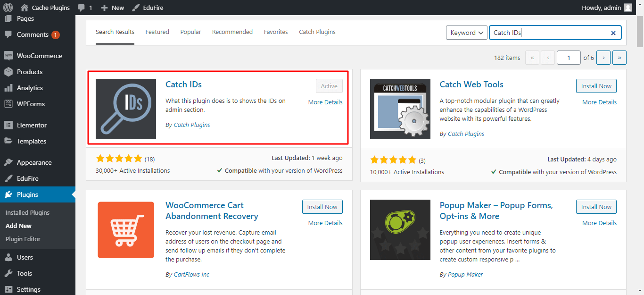
Task: Jump to last page of results
Action: pyautogui.click(x=619, y=58)
